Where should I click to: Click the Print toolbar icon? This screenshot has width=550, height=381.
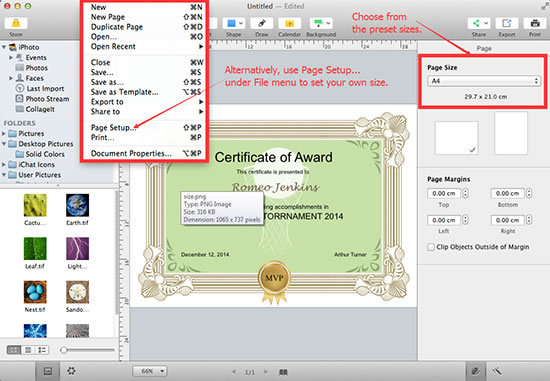pyautogui.click(x=535, y=24)
